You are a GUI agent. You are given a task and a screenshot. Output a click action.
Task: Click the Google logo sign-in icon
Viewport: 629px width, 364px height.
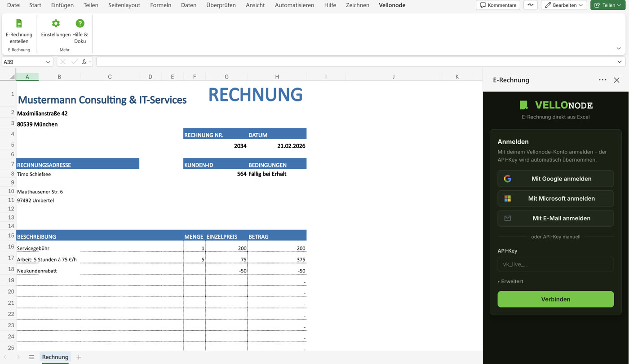[508, 179]
